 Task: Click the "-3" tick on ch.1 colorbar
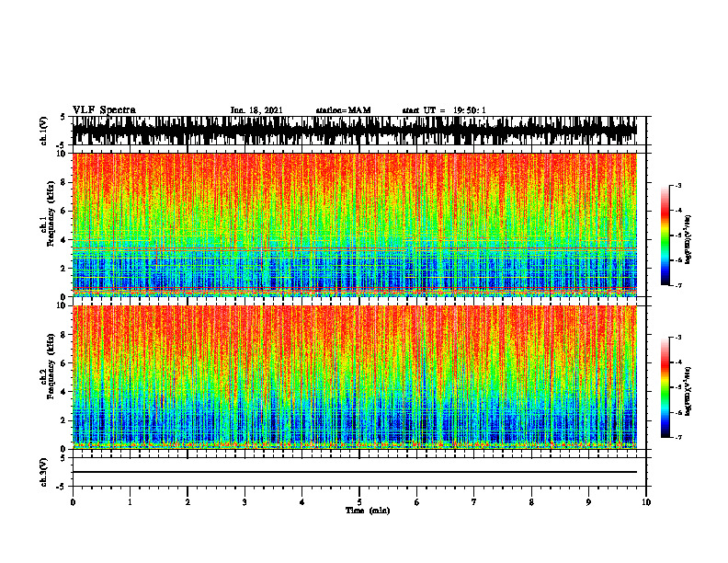click(x=678, y=186)
